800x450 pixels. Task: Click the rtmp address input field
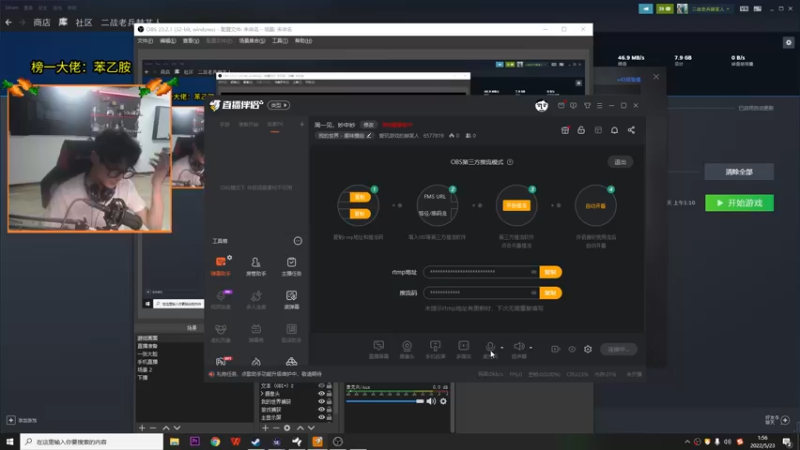[x=482, y=272]
